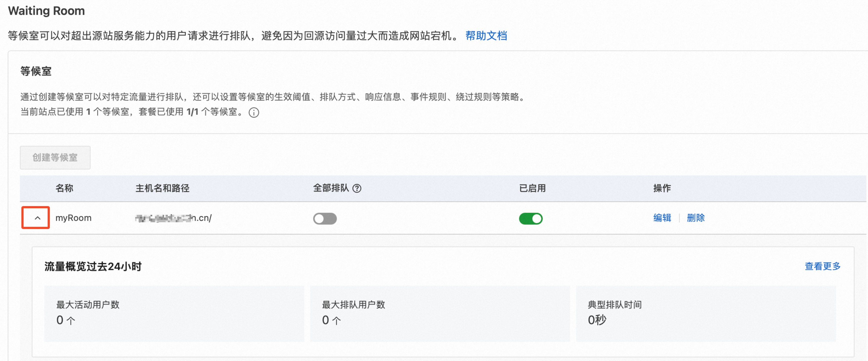Click the info icon beside waiting room quota
Screen dimensions: 868x361
[254, 113]
